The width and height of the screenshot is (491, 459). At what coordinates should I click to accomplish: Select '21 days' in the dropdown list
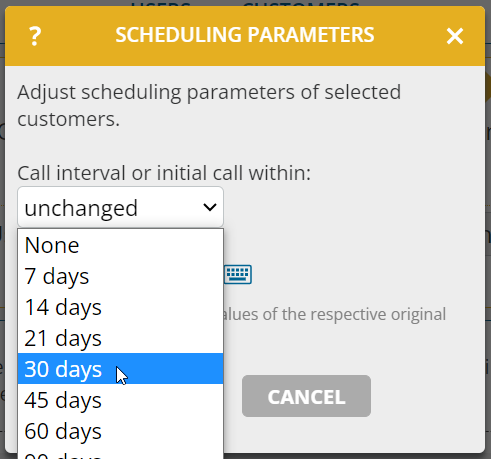tap(120, 338)
